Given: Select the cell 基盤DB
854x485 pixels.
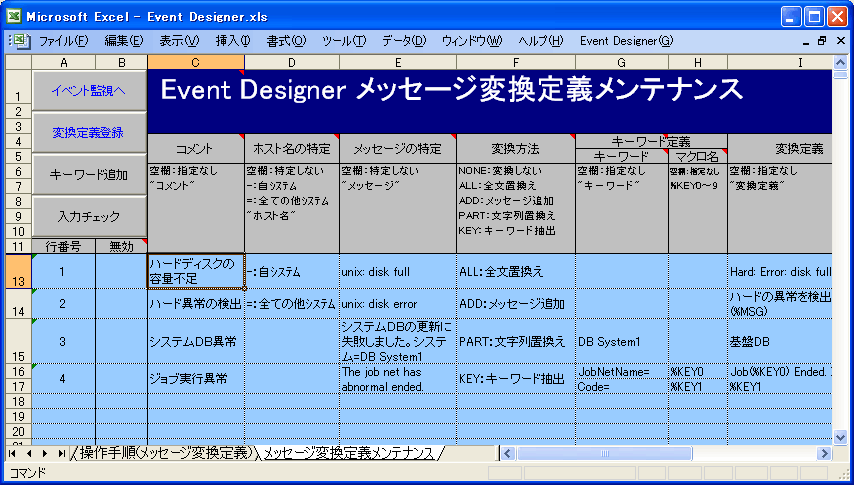Looking at the screenshot, I should (780, 342).
